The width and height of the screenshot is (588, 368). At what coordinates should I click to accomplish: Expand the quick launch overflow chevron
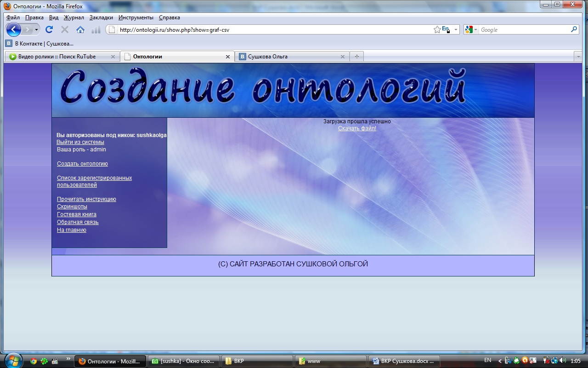(68, 358)
